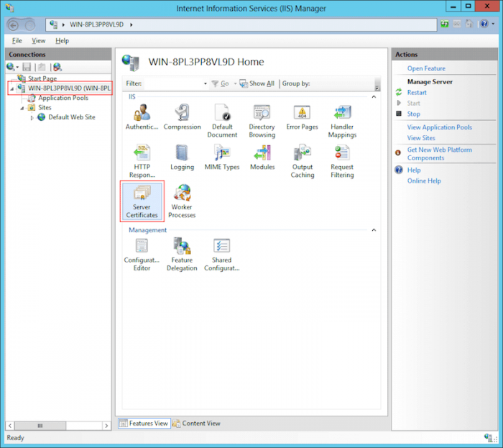Open the Filter dropdown arrow
This screenshot has height=448, width=503.
205,84
